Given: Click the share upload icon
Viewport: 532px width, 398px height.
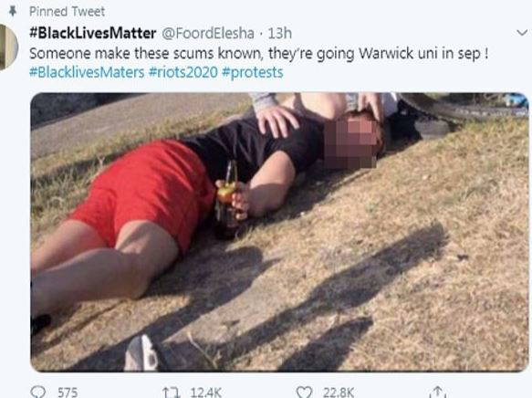Looking at the screenshot, I should pos(437,392).
